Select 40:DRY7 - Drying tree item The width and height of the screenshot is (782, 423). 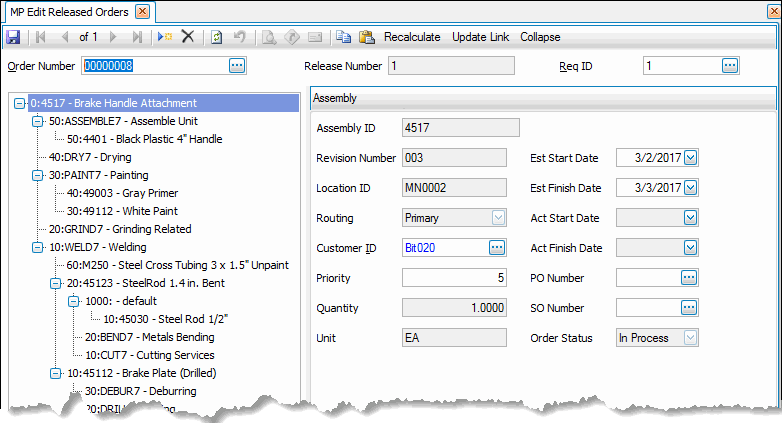pyautogui.click(x=90, y=157)
